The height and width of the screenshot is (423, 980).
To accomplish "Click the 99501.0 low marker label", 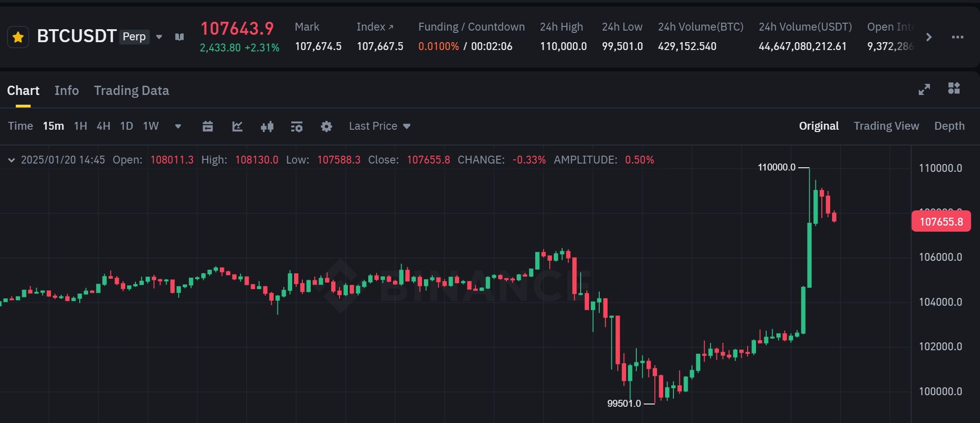I will click(624, 404).
